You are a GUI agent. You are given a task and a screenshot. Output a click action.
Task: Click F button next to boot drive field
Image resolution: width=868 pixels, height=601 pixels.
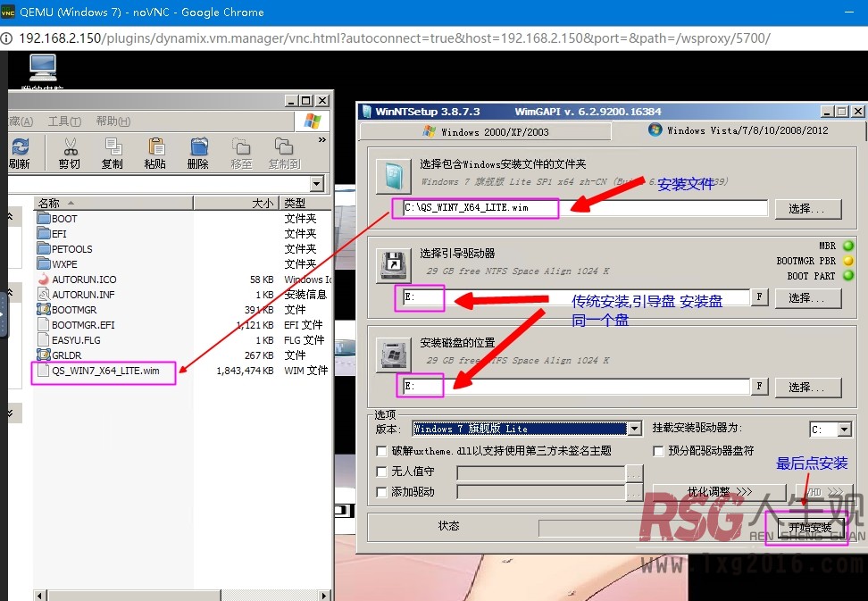coord(759,297)
